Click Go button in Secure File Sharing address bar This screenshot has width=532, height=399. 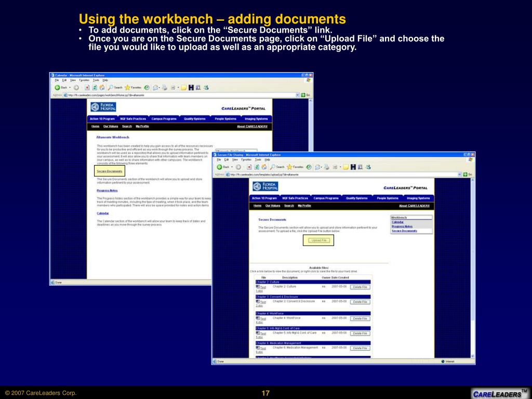(x=467, y=175)
